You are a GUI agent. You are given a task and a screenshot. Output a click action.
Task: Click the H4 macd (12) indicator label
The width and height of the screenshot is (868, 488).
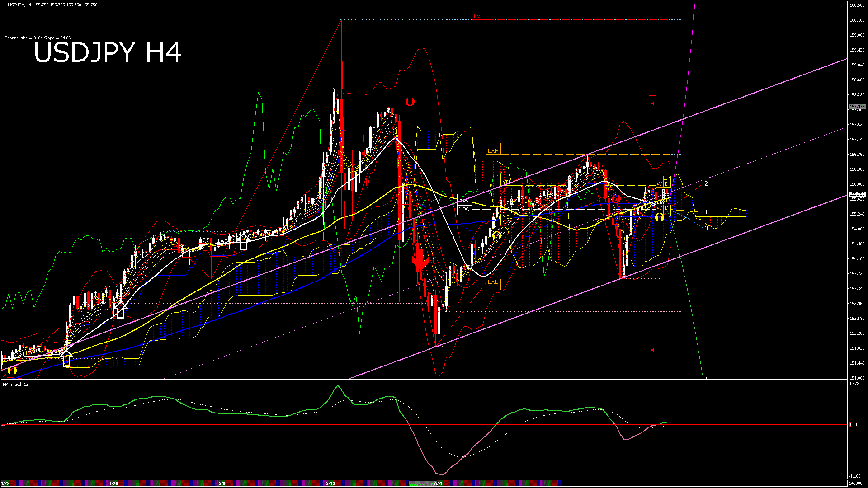click(x=16, y=385)
